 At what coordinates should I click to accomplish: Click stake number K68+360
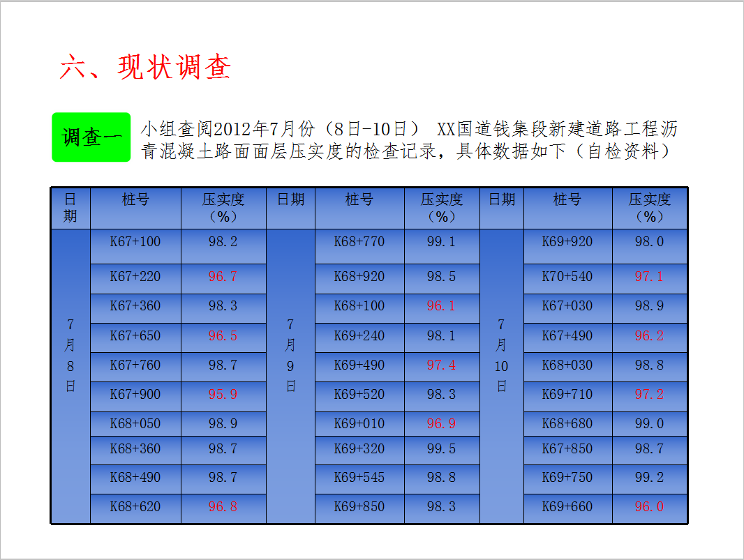click(135, 448)
